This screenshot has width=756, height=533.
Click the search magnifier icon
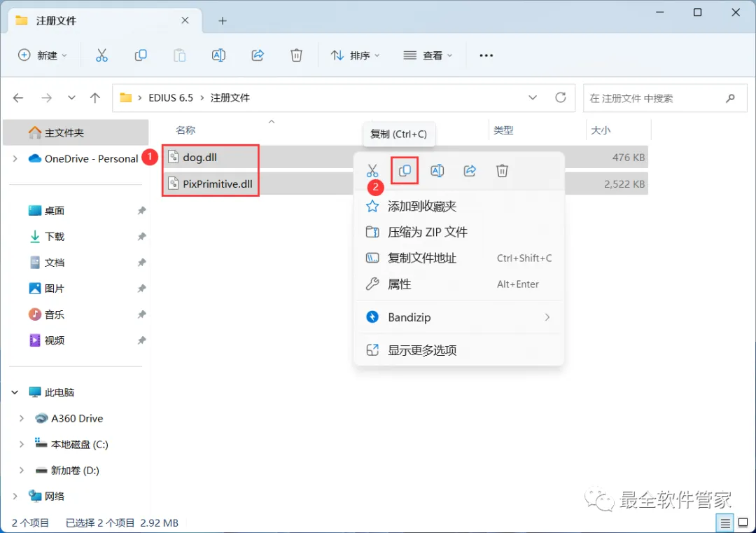click(x=730, y=98)
